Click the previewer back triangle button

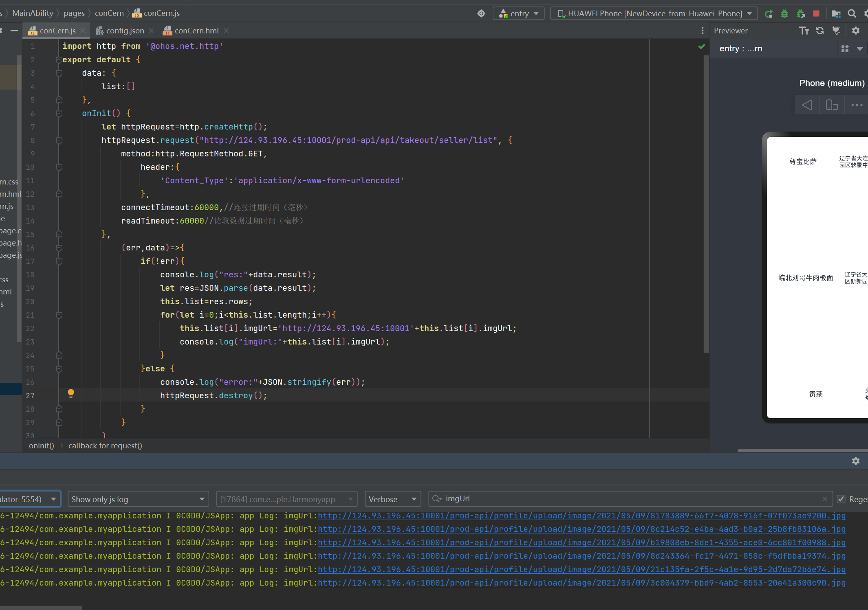807,105
